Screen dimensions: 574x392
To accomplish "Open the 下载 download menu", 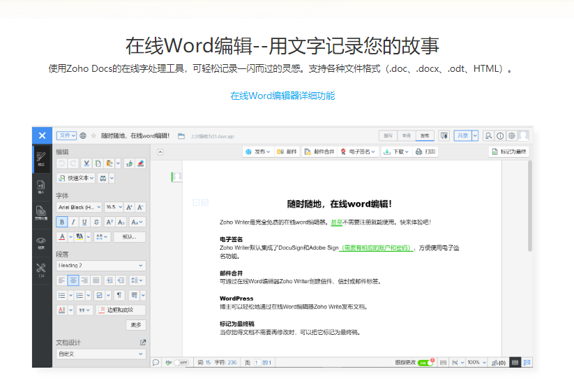I will pos(395,151).
